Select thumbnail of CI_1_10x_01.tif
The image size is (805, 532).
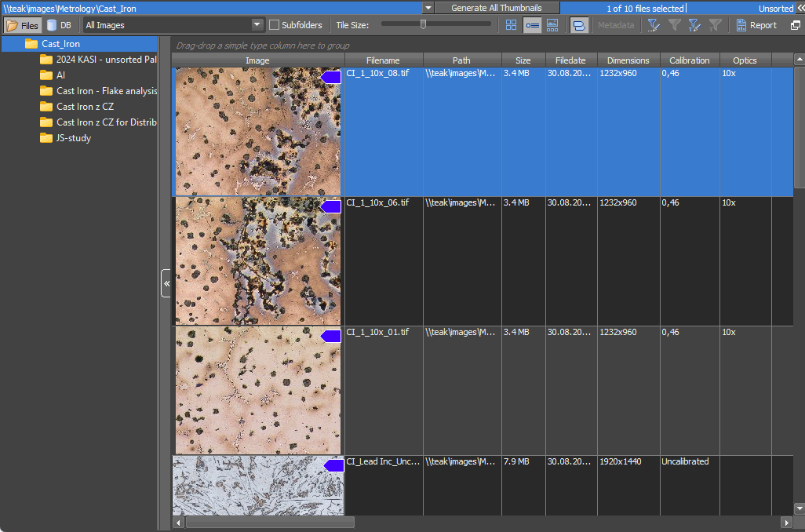(257, 390)
